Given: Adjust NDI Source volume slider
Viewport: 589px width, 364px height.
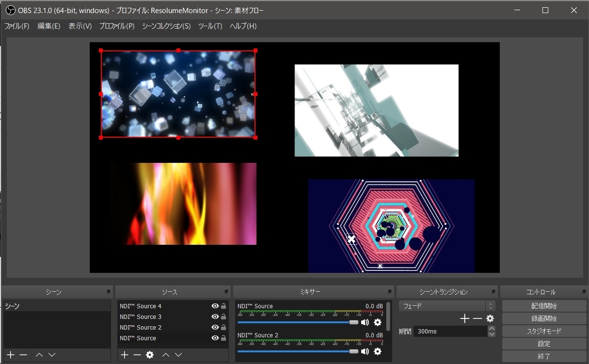Looking at the screenshot, I should (298, 322).
